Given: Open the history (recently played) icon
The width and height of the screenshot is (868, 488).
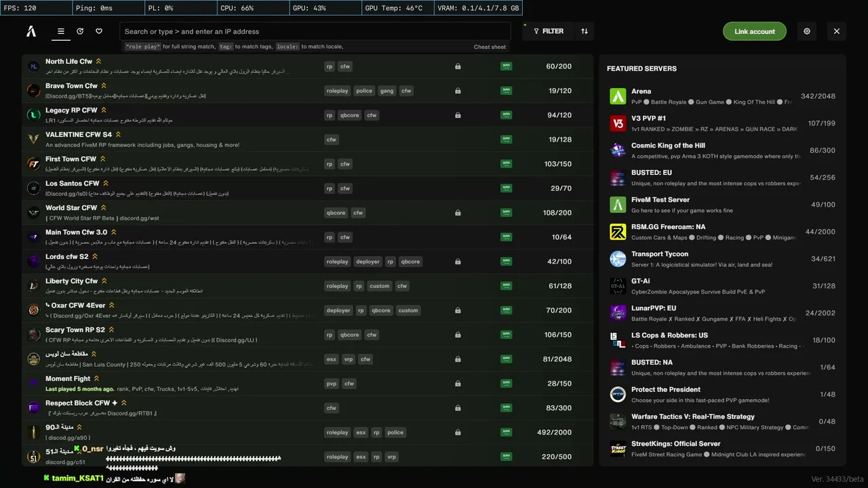Looking at the screenshot, I should [80, 31].
